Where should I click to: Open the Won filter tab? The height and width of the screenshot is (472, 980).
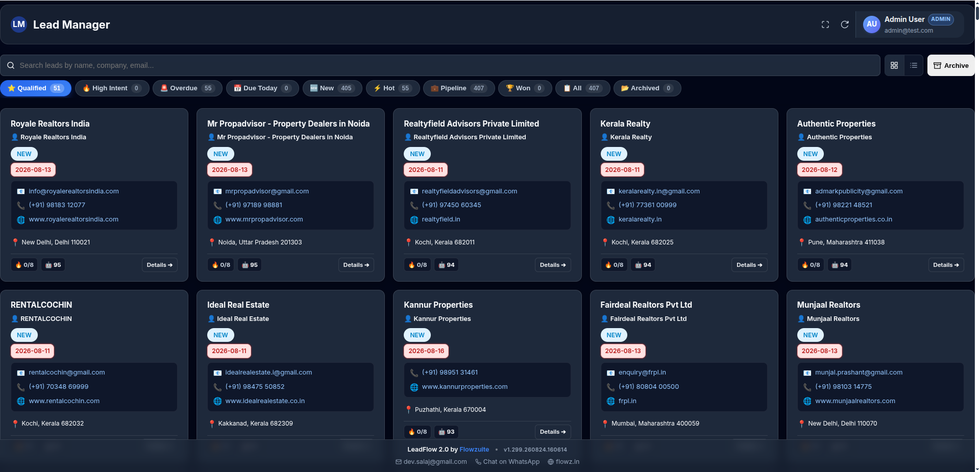pos(525,88)
